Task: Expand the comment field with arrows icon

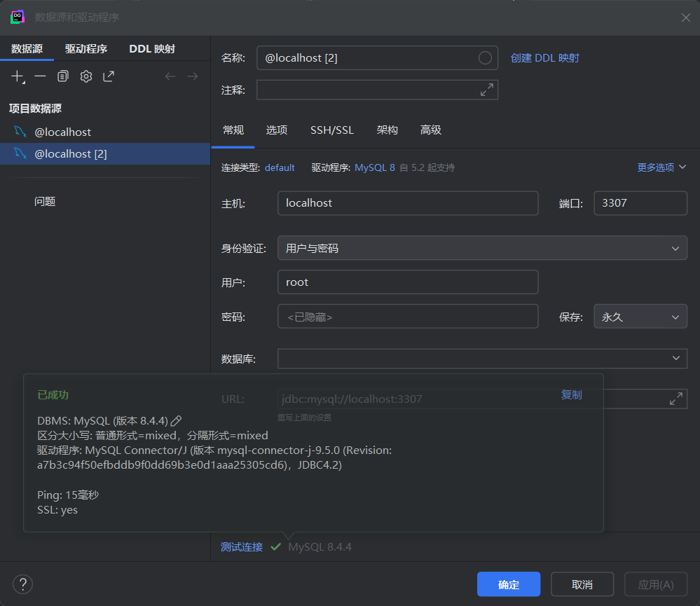Action: point(487,90)
